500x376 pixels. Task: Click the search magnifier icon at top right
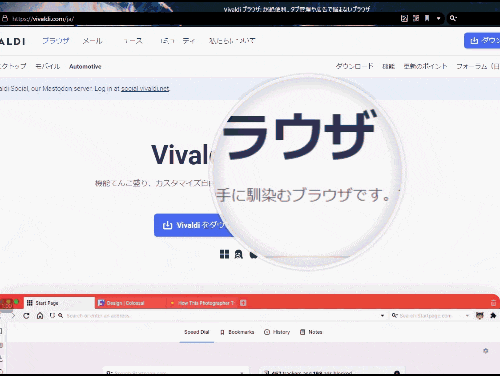click(x=453, y=18)
